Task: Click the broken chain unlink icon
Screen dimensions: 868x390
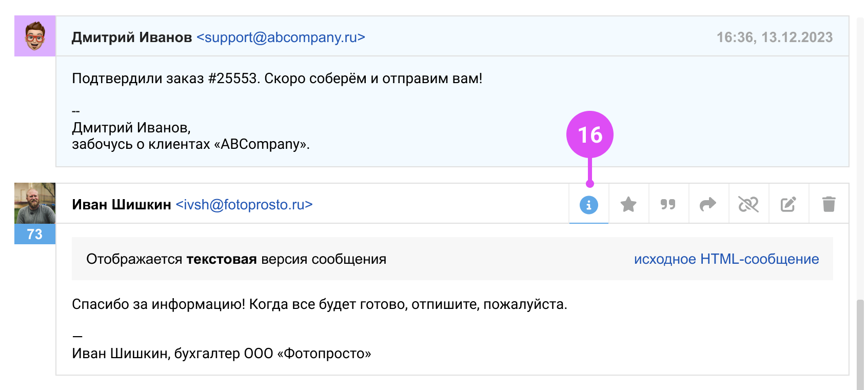Action: [x=748, y=205]
